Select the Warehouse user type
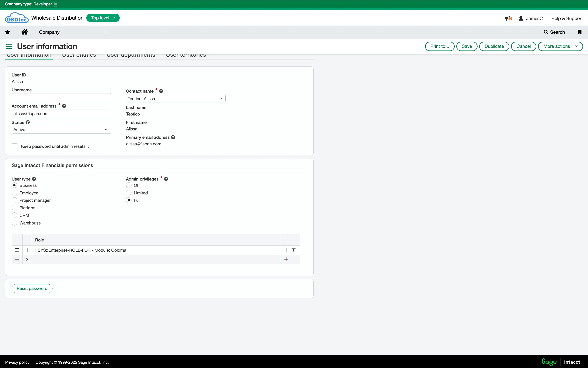 click(14, 223)
